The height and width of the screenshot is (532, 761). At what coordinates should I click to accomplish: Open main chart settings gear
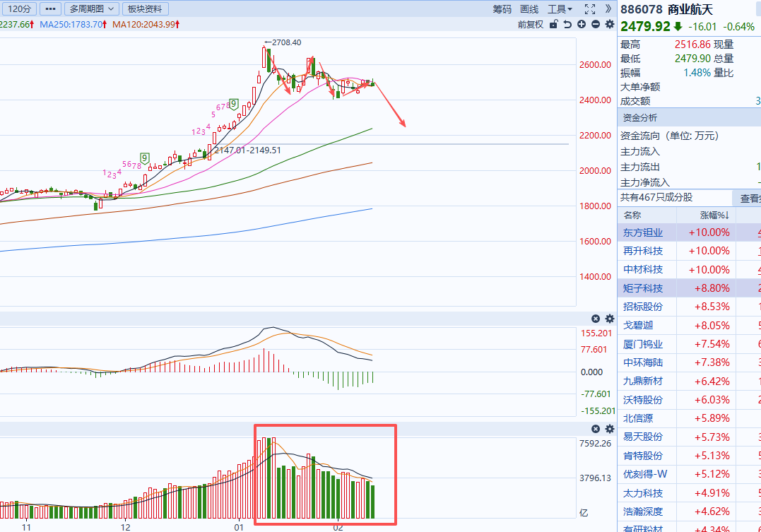coord(608,24)
